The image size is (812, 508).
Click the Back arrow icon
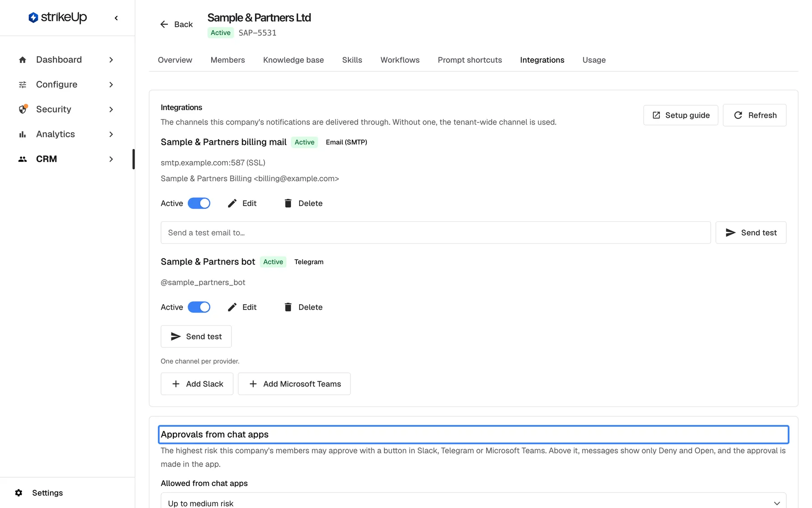click(x=164, y=24)
